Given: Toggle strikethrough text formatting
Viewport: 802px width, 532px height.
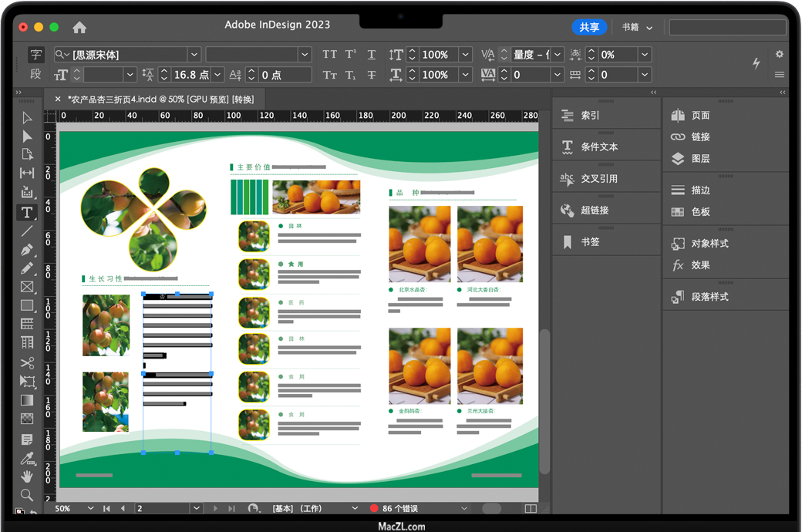Looking at the screenshot, I should (x=372, y=75).
